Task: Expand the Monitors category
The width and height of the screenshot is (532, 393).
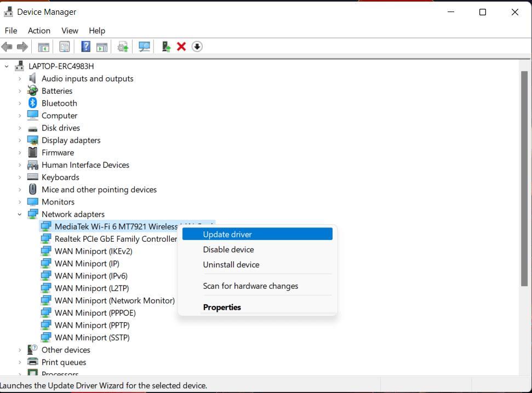Action: [x=20, y=202]
